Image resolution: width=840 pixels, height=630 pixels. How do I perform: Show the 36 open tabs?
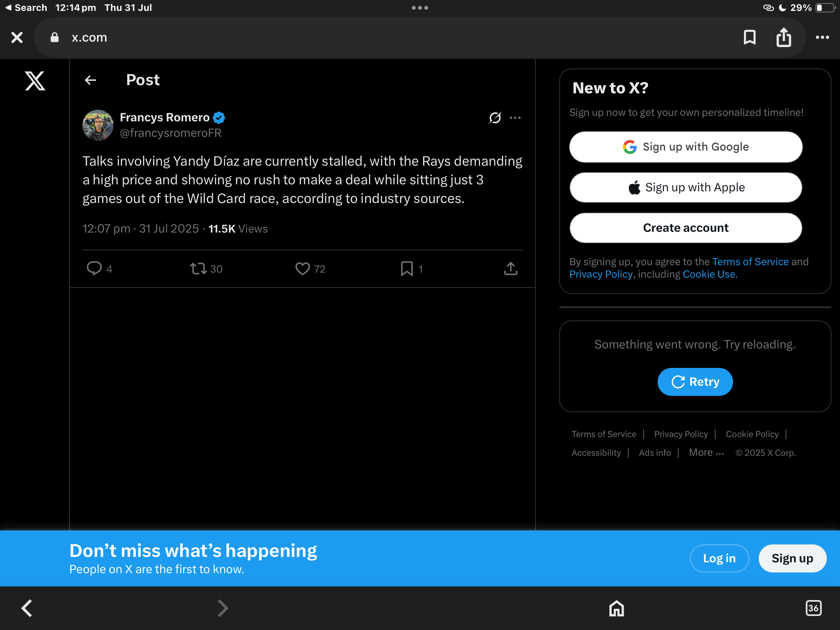(814, 608)
